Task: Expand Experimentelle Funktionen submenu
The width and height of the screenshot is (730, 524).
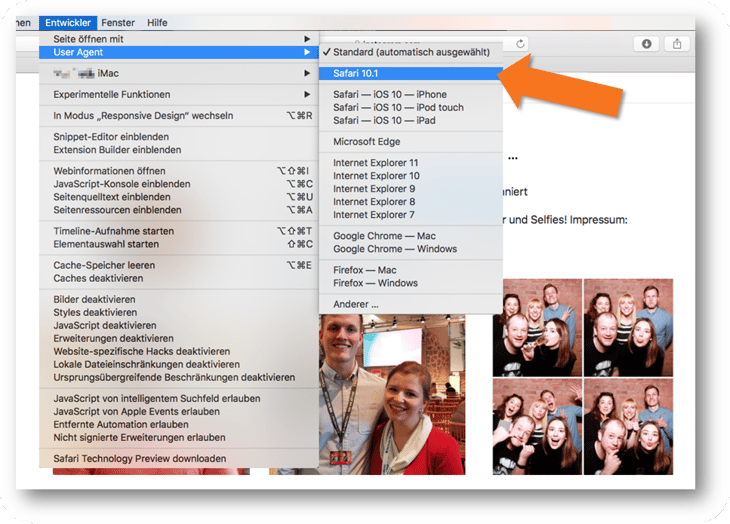Action: [x=179, y=94]
